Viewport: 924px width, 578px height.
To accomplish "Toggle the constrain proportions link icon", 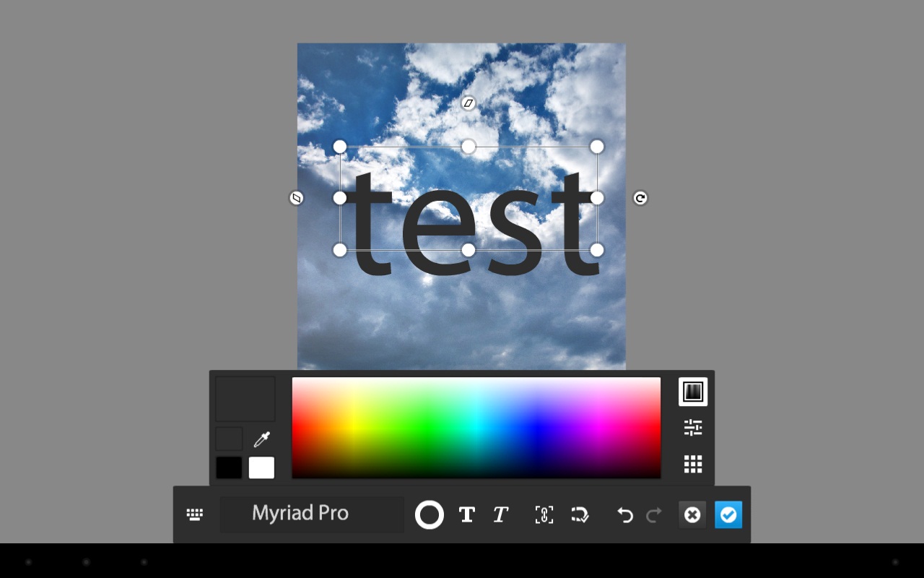I will click(x=544, y=514).
